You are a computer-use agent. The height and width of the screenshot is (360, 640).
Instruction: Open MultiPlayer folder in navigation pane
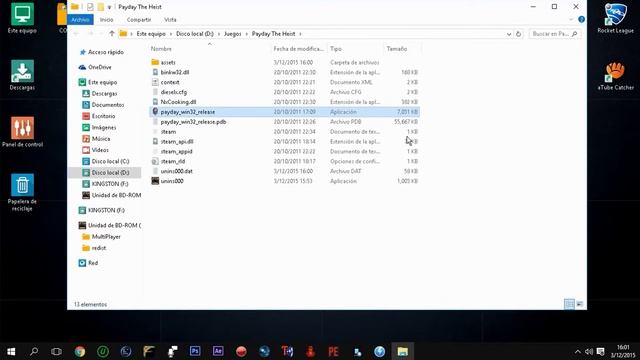tap(106, 237)
